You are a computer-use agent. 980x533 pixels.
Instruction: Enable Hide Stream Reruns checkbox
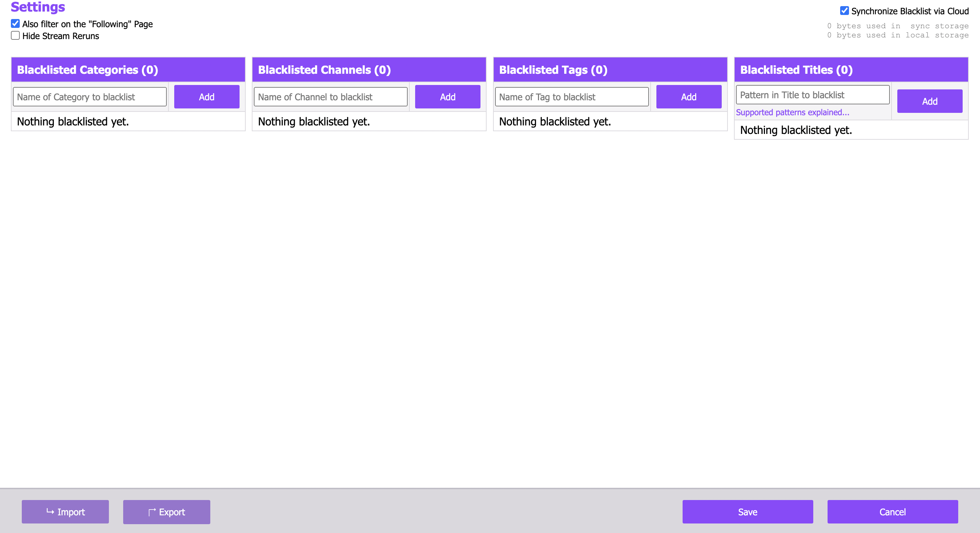pyautogui.click(x=15, y=35)
